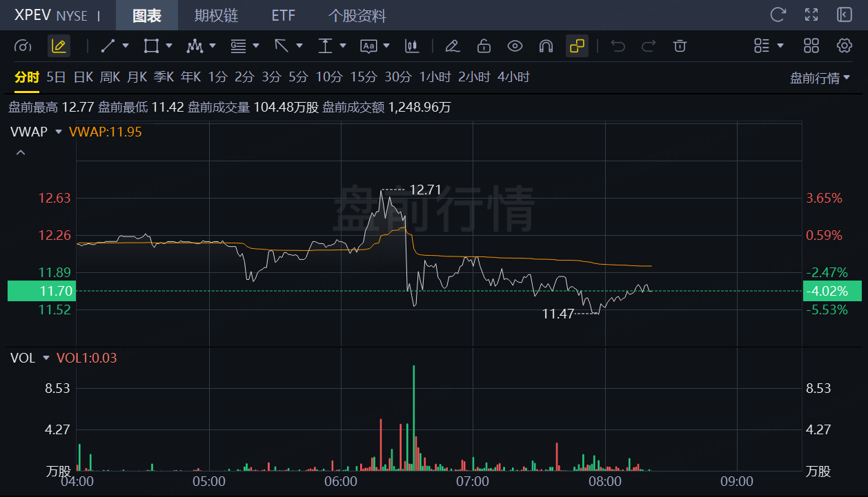This screenshot has height=497, width=868.
Task: Delete drawings with trash can icon
Action: (680, 46)
